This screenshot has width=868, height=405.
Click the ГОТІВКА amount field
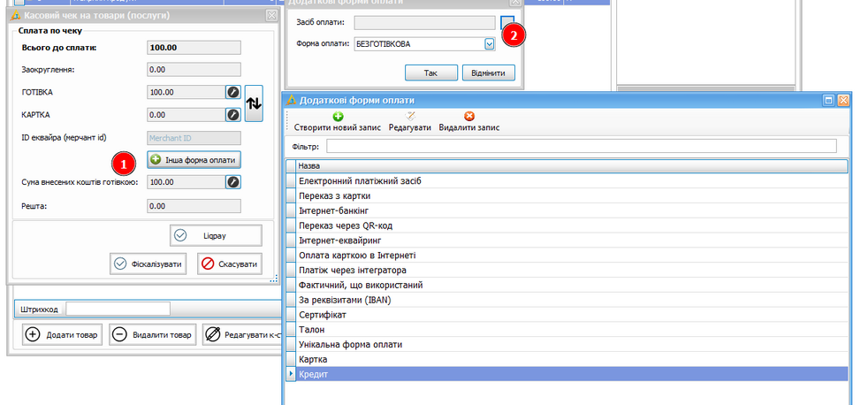(187, 92)
